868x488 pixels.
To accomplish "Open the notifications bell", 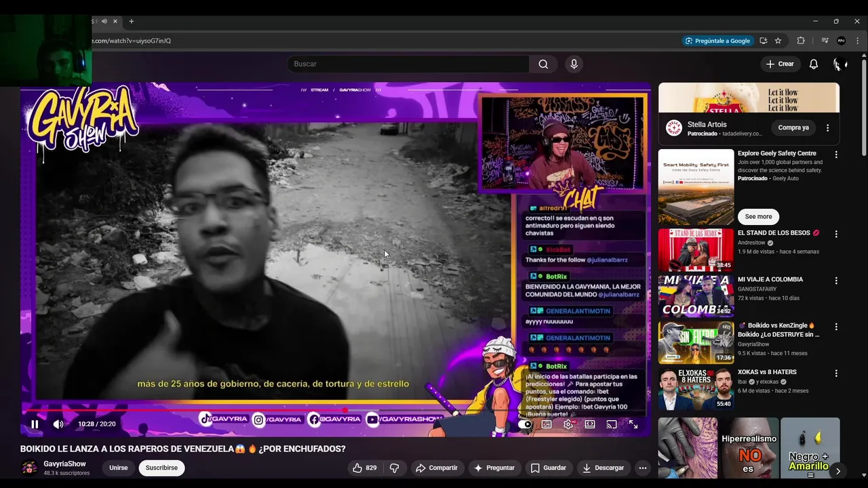I will click(814, 64).
